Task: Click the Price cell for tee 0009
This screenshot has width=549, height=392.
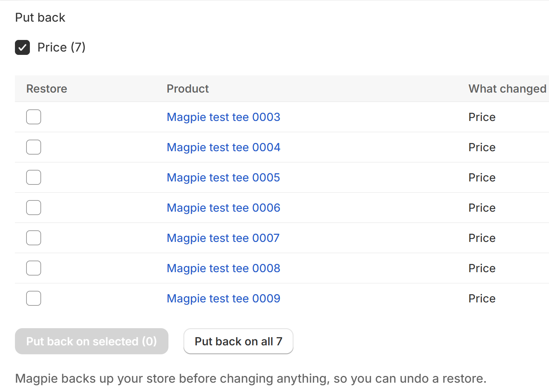Action: click(x=482, y=299)
